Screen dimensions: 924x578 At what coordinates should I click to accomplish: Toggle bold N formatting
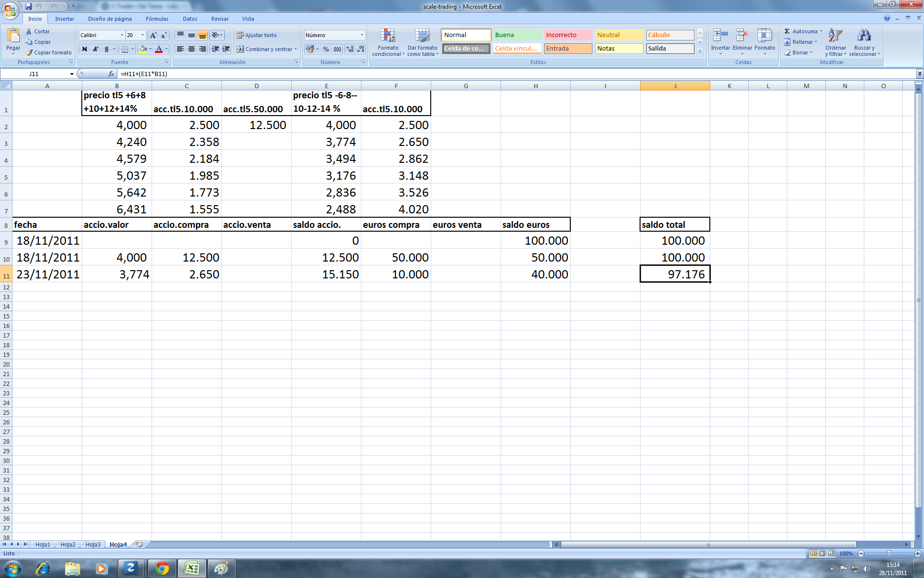point(85,49)
